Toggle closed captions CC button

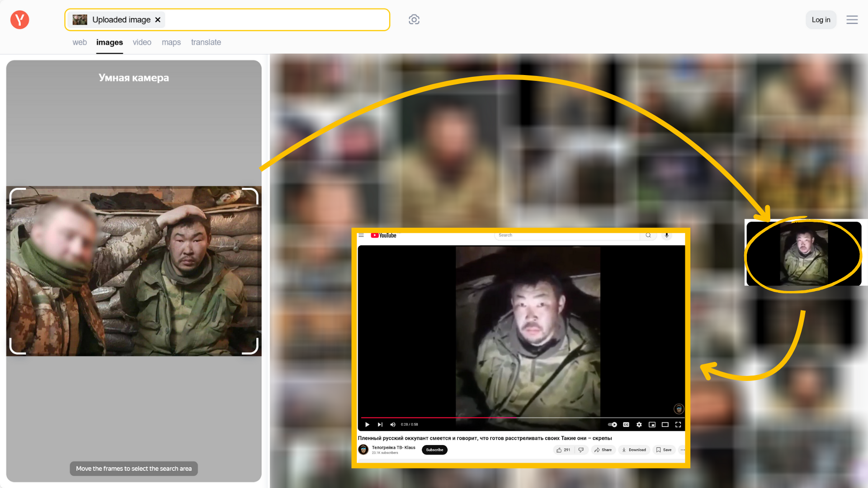pos(626,425)
